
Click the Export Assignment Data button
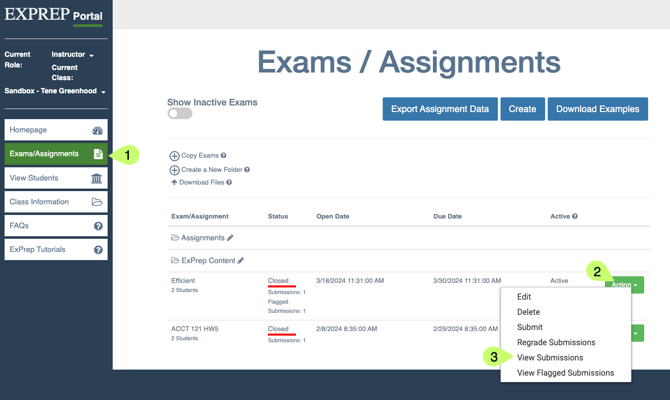pyautogui.click(x=440, y=109)
